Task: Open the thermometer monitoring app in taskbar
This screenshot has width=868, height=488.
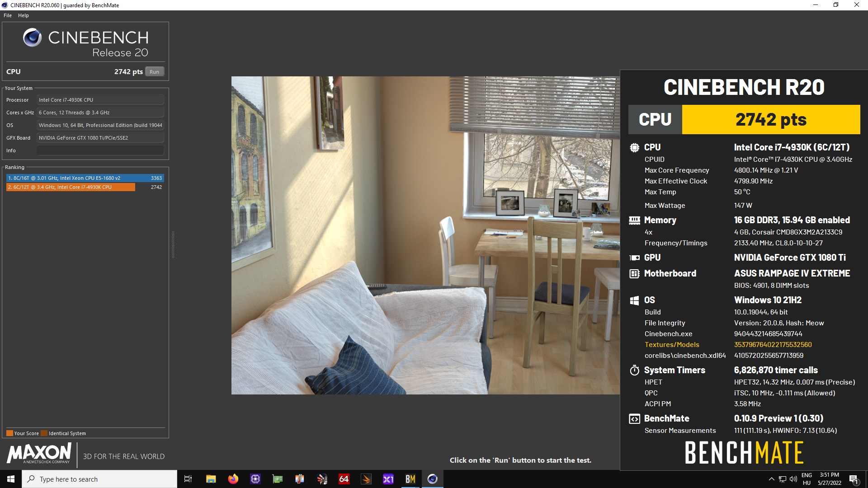Action: (x=299, y=479)
